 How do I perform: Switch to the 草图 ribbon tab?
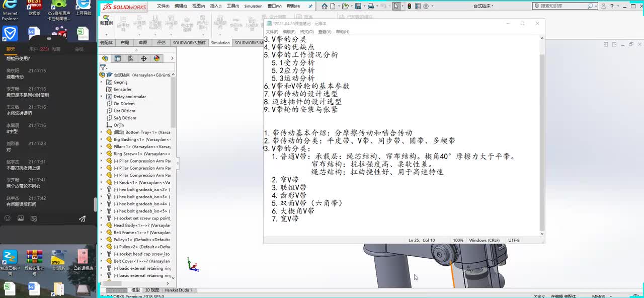(x=143, y=43)
